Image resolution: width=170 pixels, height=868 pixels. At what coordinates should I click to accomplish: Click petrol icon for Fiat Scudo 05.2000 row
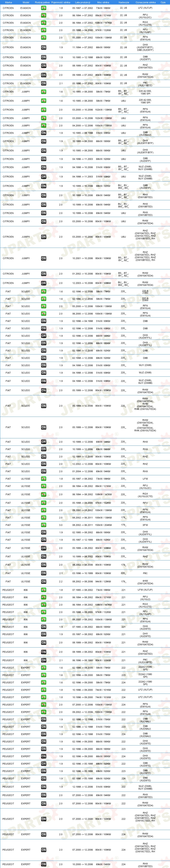43,306
